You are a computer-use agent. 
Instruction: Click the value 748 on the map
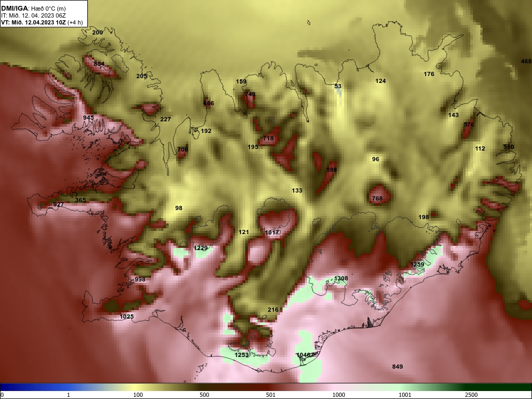tap(250, 94)
